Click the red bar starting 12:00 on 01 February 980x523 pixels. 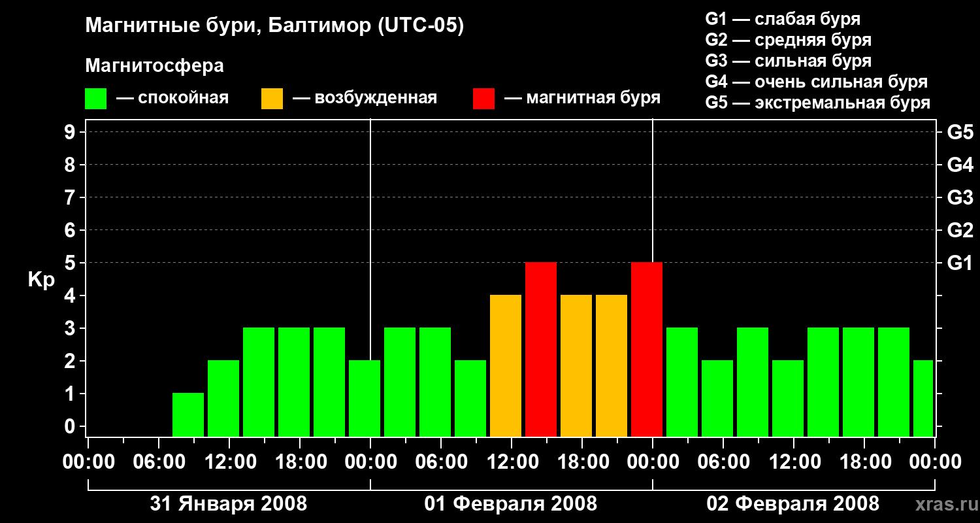point(541,350)
